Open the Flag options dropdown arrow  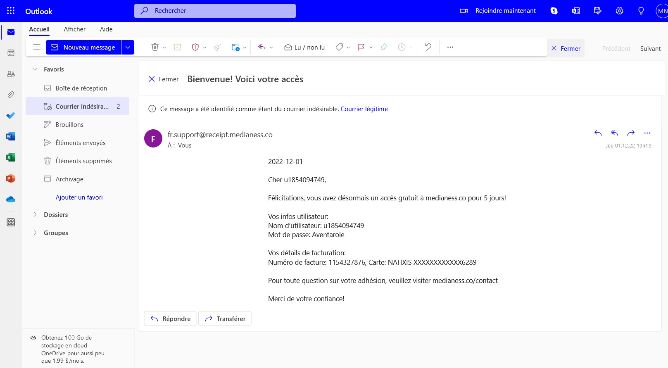pos(371,47)
